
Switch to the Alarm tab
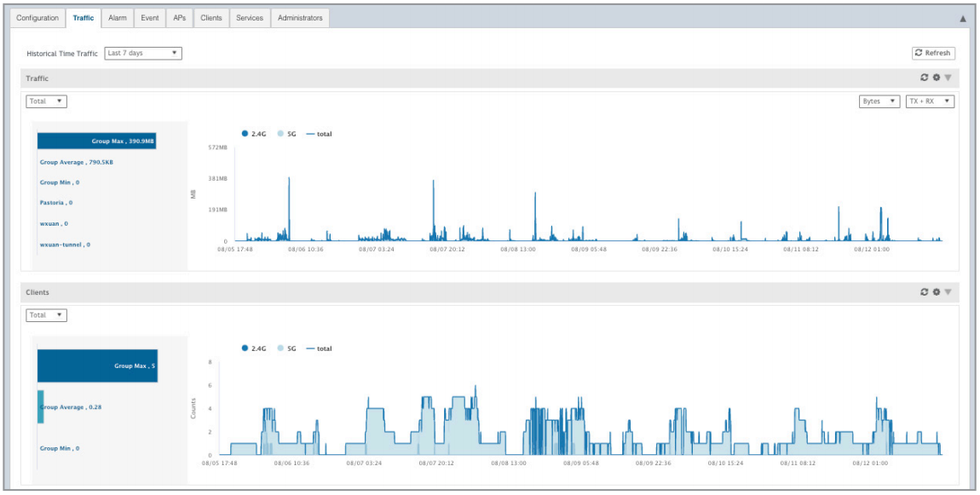click(118, 18)
